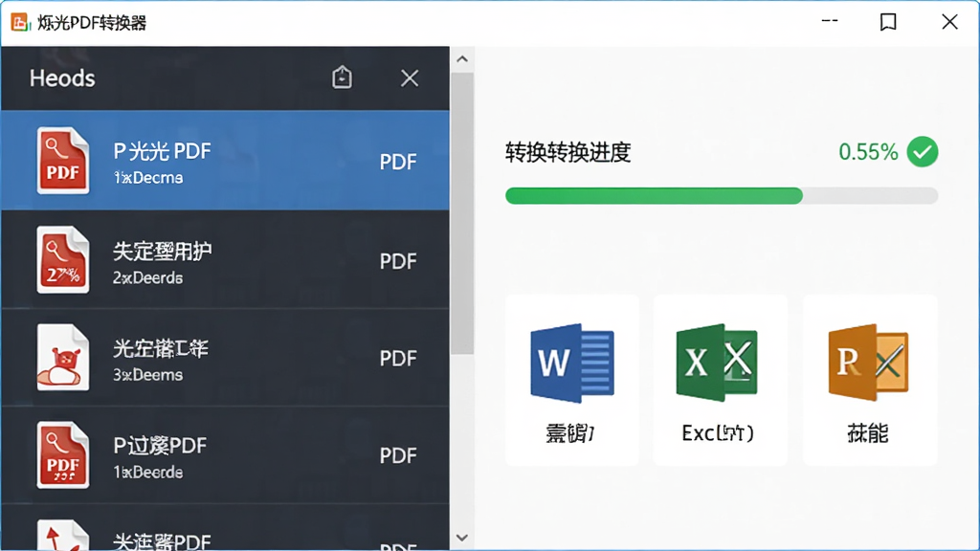Screen dimensions: 980x551
Task: Select the row labeled 3xDeems
Action: tap(225, 358)
